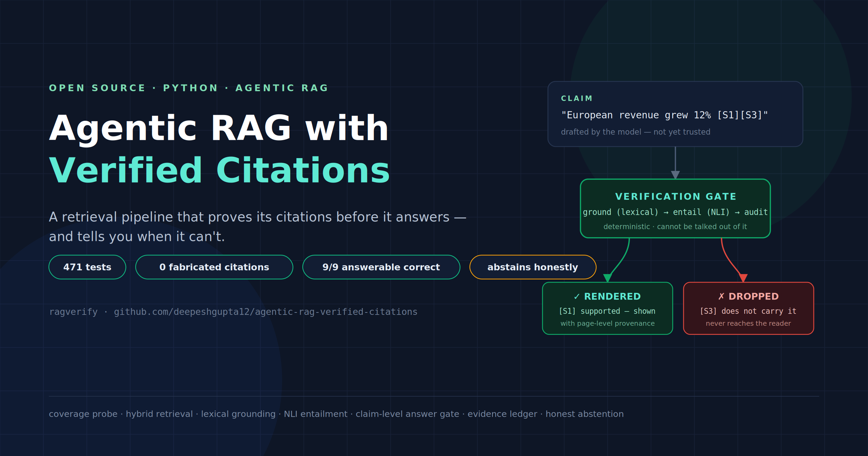Click 'deterministic · cannot be talked out of it'
Viewport: 868px width, 456px height.
(x=675, y=227)
